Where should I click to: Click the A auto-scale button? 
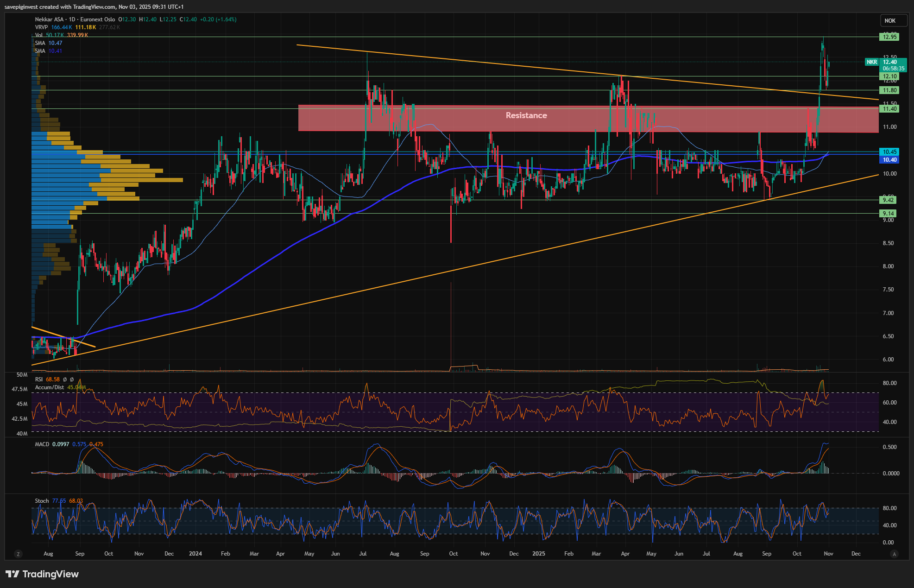(x=894, y=554)
